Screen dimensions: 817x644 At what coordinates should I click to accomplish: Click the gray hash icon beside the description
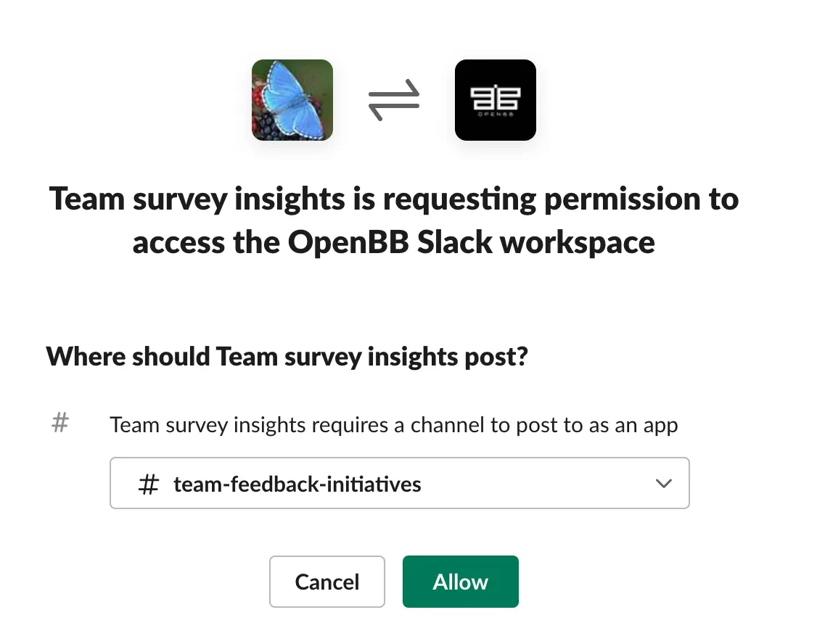click(x=60, y=422)
